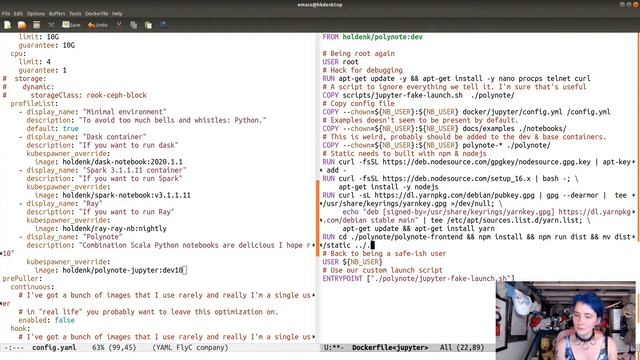Click the 'guarantee: 10G' line
Image resolution: width=640 pixels, height=360 pixels.
(47, 45)
